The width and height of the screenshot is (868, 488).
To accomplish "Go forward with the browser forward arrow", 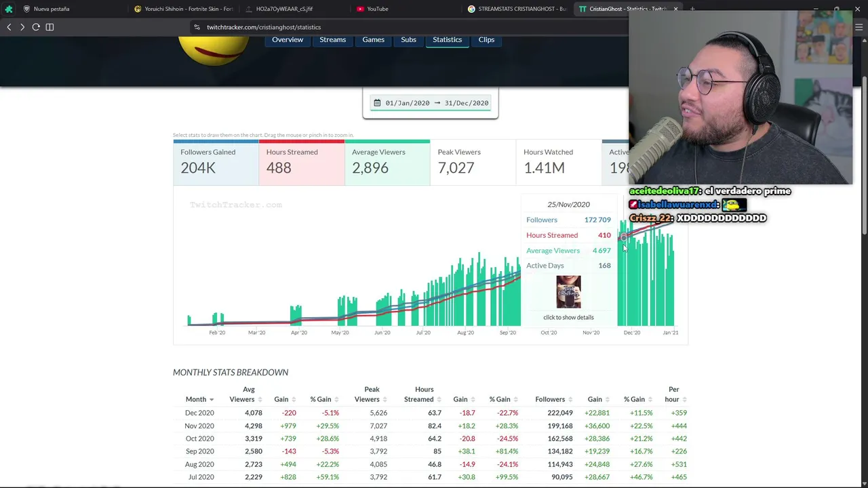I will 22,27.
